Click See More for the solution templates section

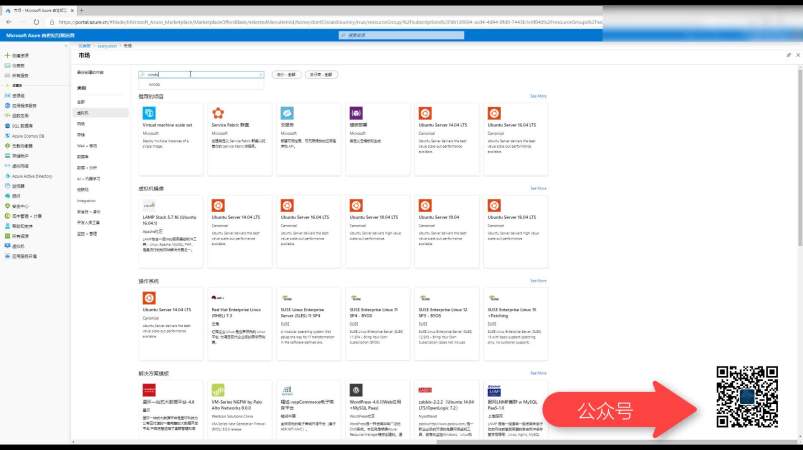[538, 373]
